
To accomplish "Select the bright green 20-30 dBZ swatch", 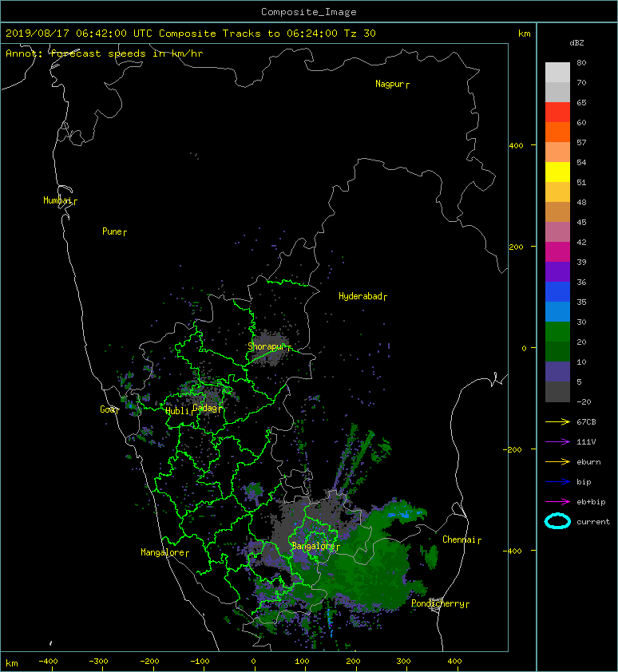I will point(557,332).
